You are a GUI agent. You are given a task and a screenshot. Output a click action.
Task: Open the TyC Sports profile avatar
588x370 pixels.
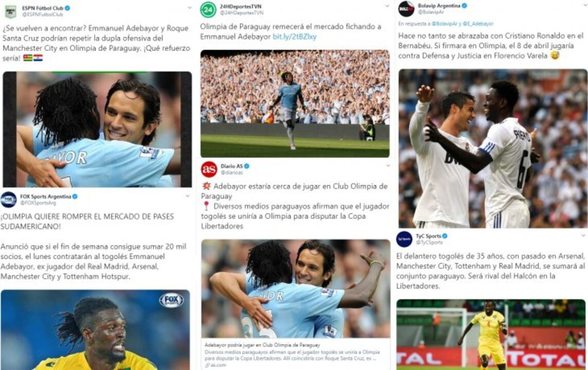click(404, 239)
